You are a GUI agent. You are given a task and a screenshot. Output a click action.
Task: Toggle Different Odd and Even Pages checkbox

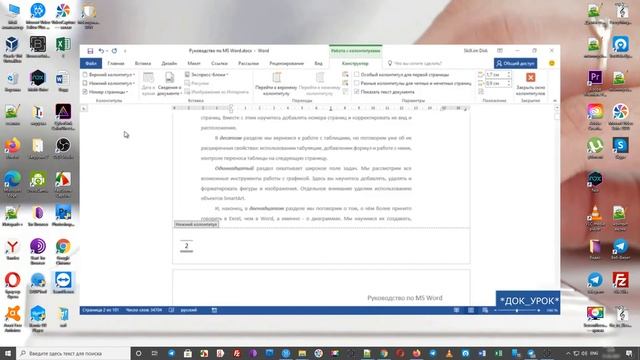pos(357,83)
